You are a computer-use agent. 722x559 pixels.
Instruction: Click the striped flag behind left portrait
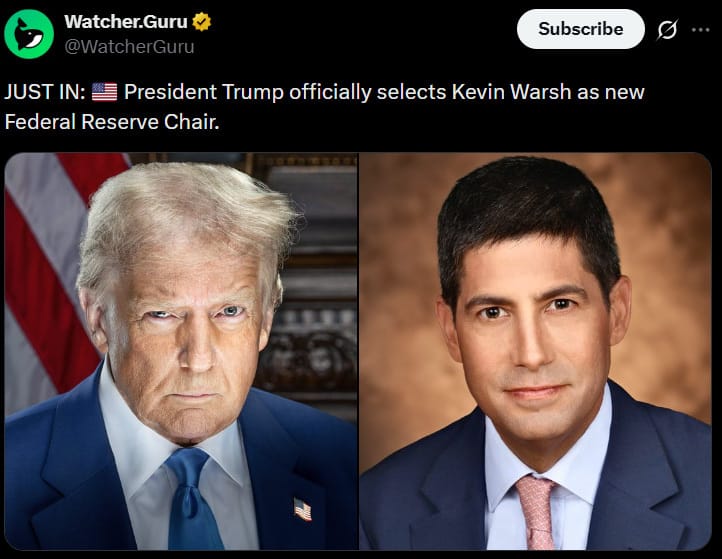click(x=39, y=276)
